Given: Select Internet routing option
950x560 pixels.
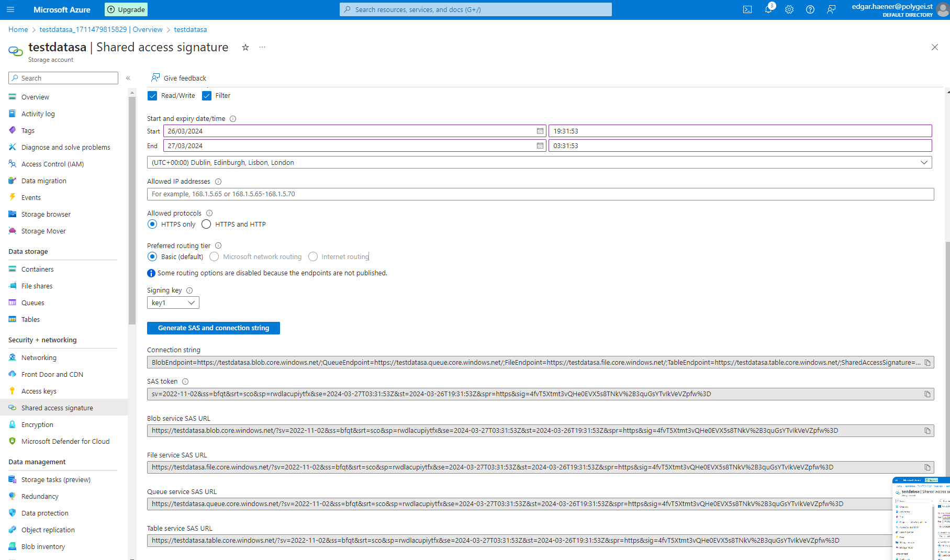Looking at the screenshot, I should click(313, 256).
